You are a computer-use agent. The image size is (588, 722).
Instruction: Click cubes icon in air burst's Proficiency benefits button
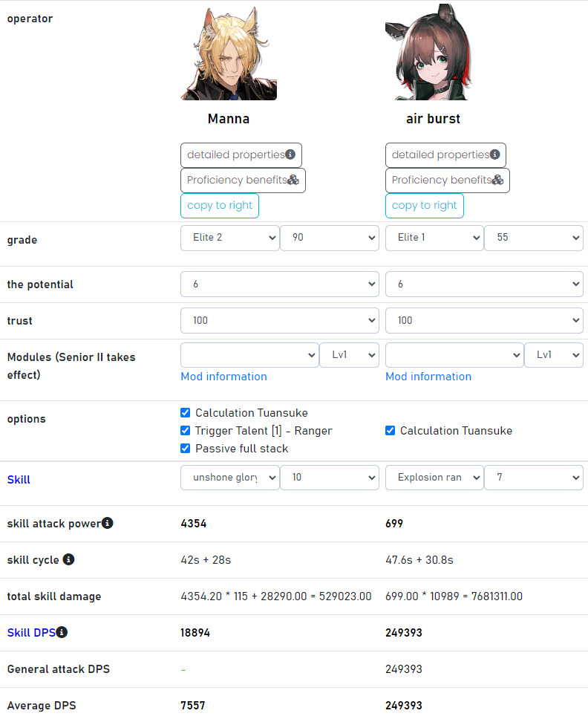(498, 180)
